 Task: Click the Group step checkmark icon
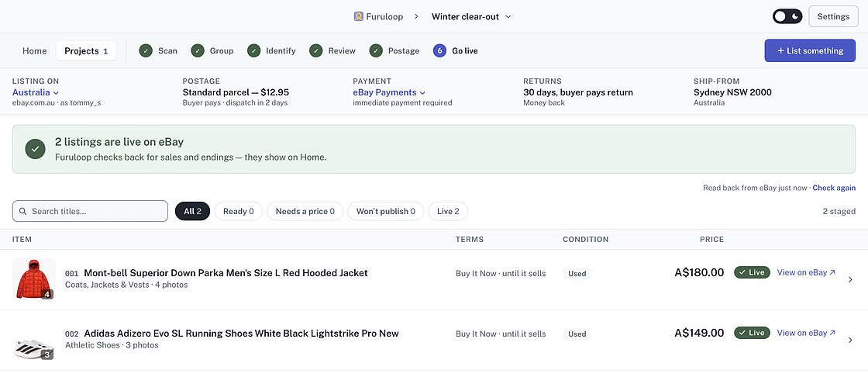pyautogui.click(x=198, y=51)
